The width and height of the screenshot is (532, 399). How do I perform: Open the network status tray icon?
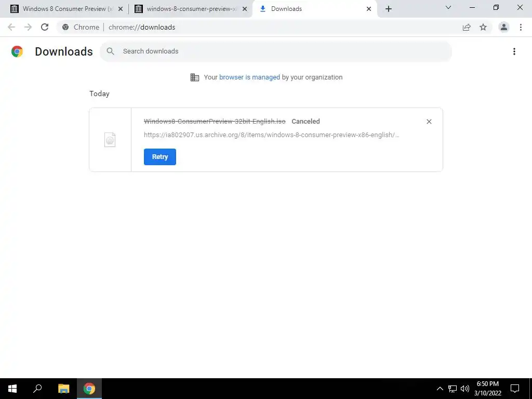tap(453, 389)
